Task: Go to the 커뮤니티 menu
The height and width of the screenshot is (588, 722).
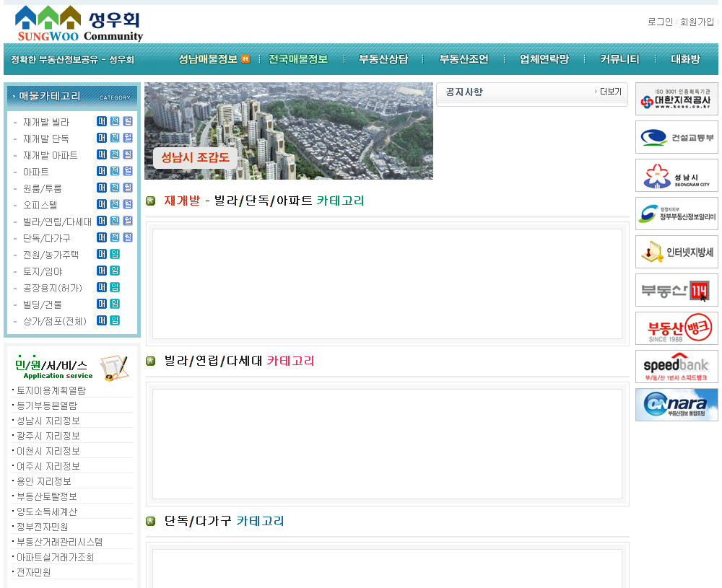Action: click(619, 59)
